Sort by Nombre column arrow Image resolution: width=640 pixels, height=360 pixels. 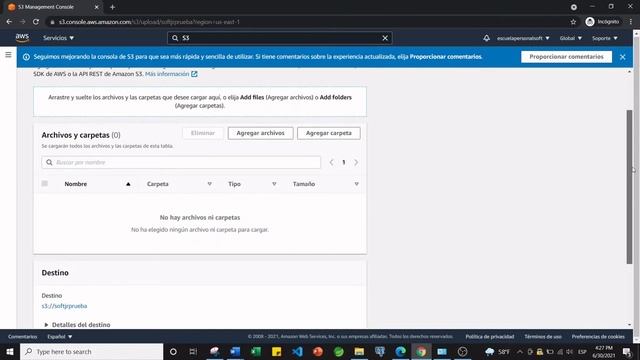[128, 184]
